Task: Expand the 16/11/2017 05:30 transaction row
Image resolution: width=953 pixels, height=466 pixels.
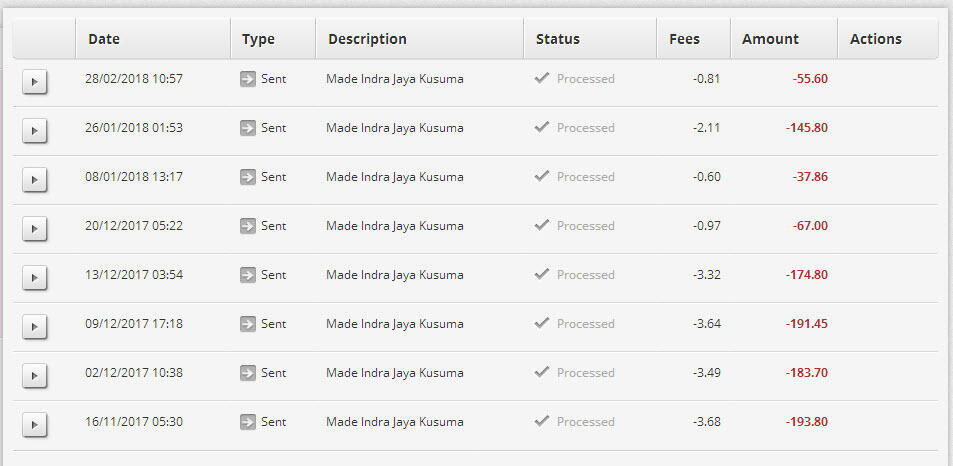Action: pos(35,425)
